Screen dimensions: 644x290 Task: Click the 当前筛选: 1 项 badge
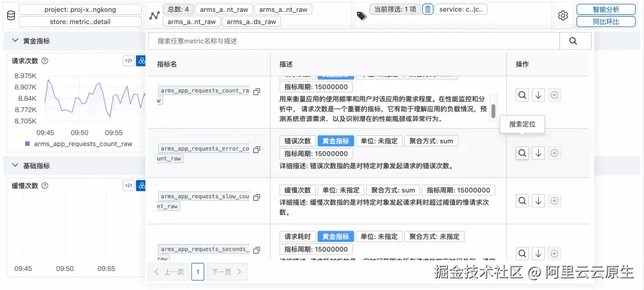(395, 9)
